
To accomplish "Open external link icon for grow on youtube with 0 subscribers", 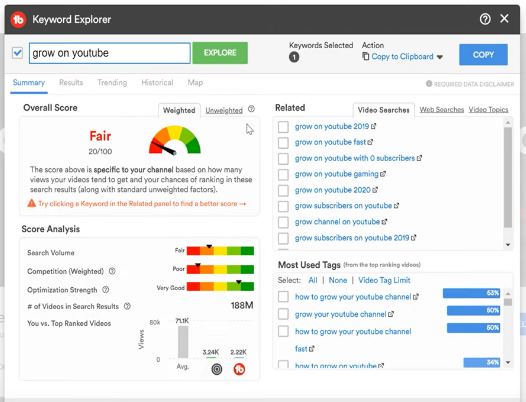I will tap(419, 158).
